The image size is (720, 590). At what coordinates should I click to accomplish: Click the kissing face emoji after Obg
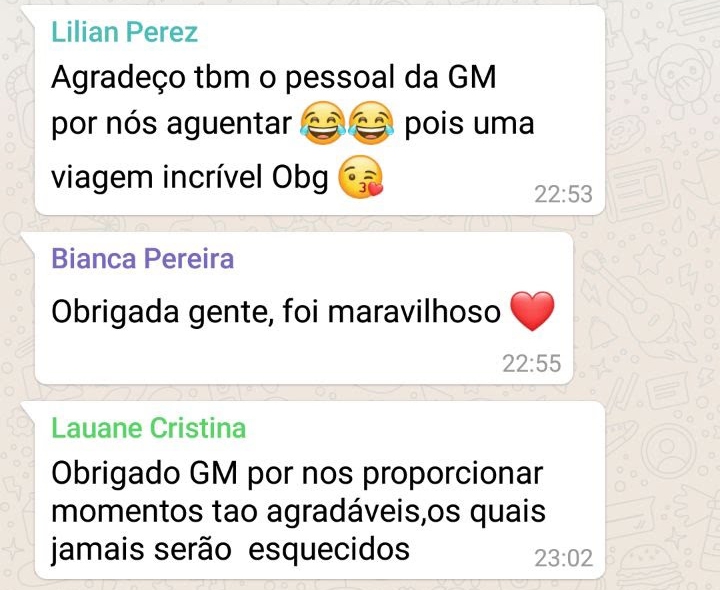(x=360, y=177)
